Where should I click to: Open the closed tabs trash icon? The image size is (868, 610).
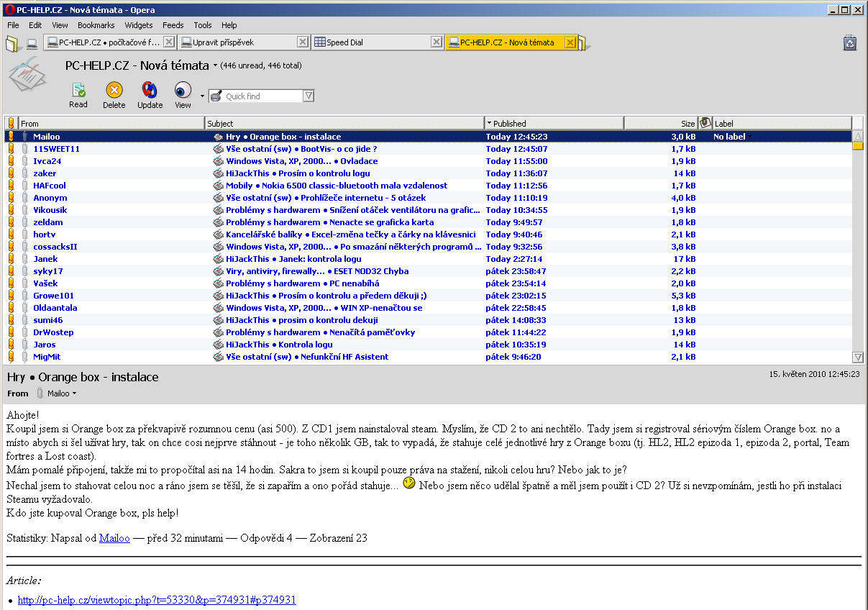pos(849,42)
